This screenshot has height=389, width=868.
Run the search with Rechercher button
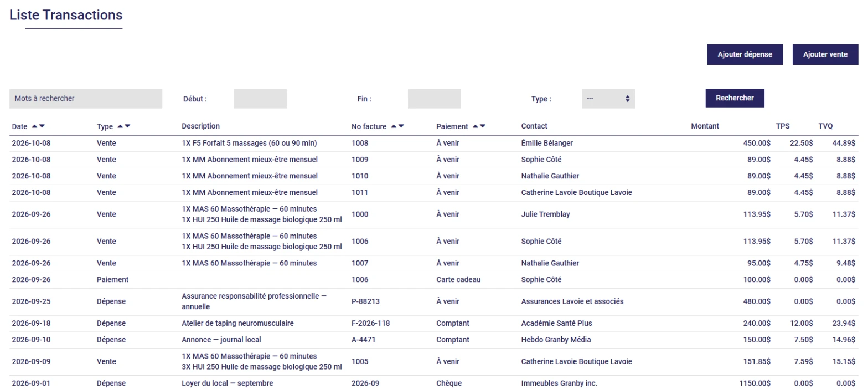[735, 98]
